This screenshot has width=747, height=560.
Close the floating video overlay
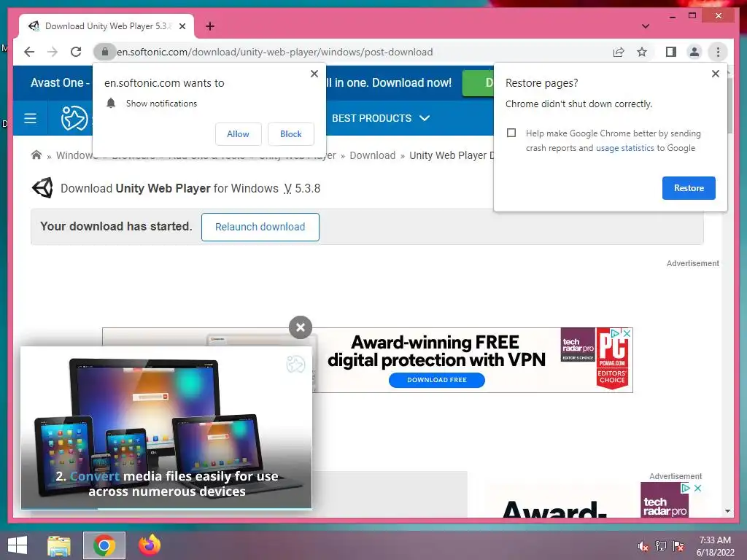click(x=301, y=327)
